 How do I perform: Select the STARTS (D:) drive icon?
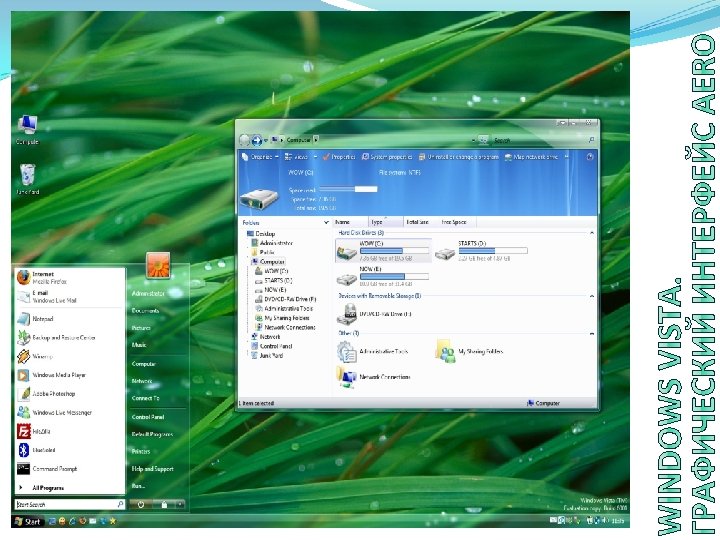445,252
